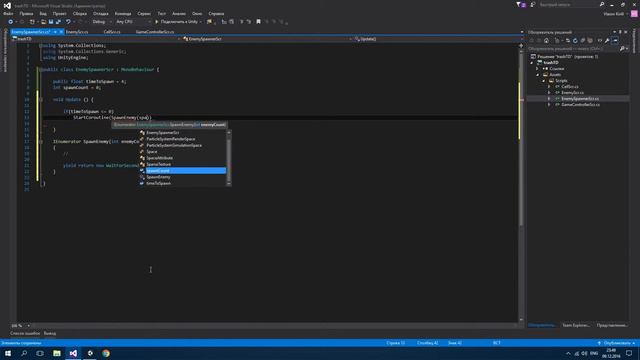640x360 pixels.
Task: Click the Save file toolbar icon
Action: click(51, 22)
